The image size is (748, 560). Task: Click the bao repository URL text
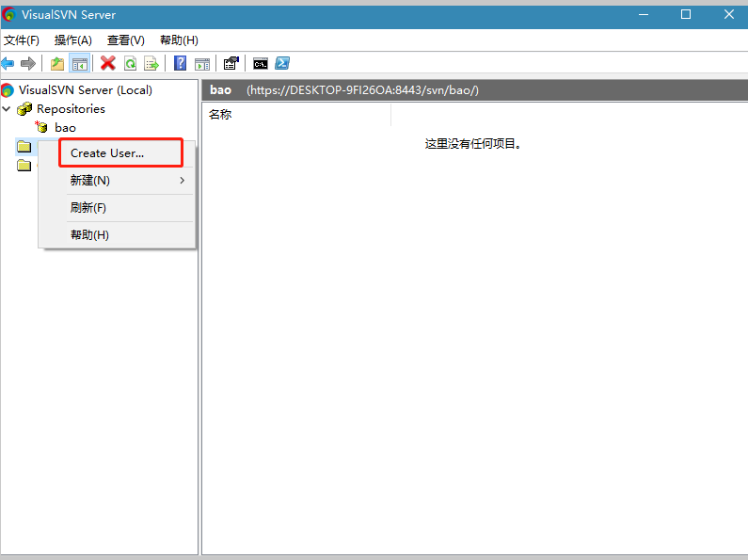click(x=362, y=90)
